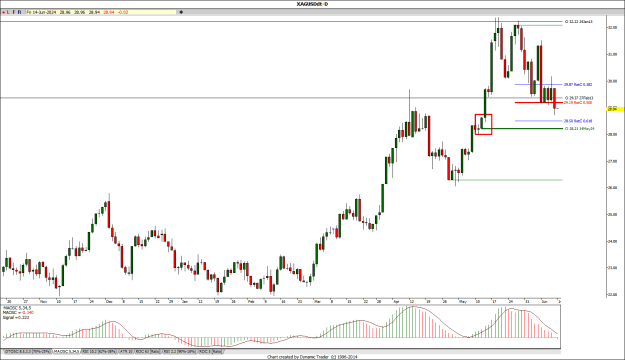
Task: Select the 29.87 RetC 0.382 retracement label
Action: click(x=578, y=85)
